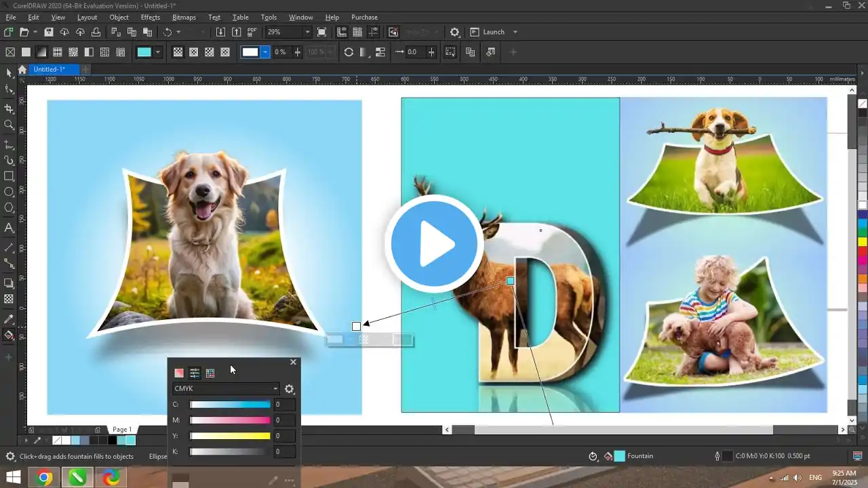Open the Options gear in standard toolbar
868x488 pixels.
[x=455, y=32]
